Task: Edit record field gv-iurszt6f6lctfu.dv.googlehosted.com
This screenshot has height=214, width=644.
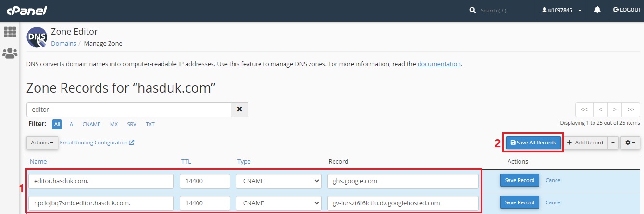Action: pyautogui.click(x=403, y=203)
